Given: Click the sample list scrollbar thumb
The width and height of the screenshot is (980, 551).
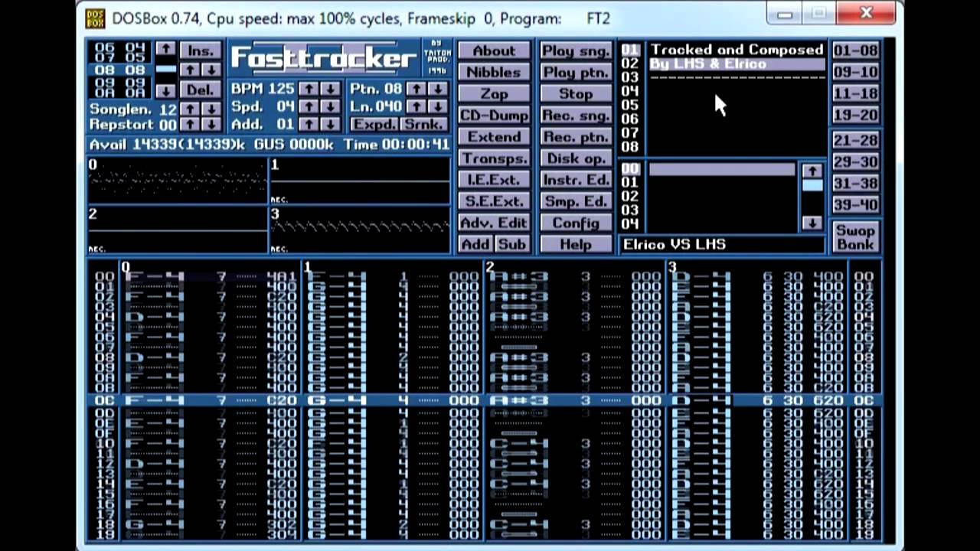Looking at the screenshot, I should (x=812, y=185).
